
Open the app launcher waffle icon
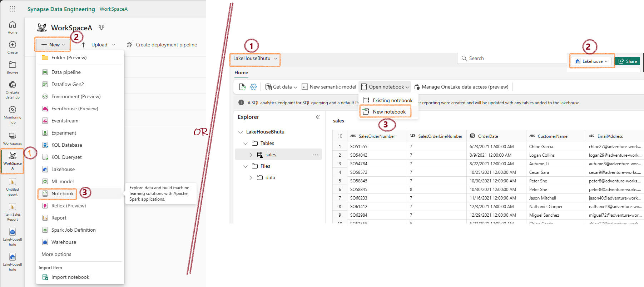13,9
